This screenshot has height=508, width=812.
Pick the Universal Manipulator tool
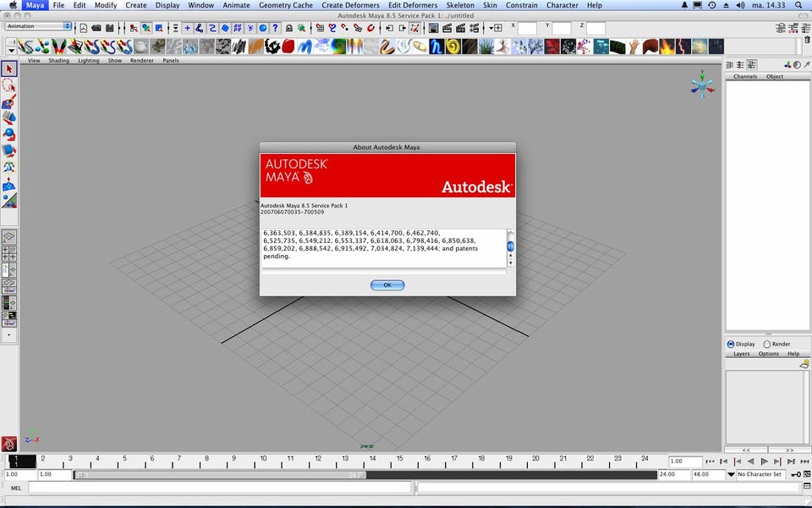pyautogui.click(x=8, y=168)
